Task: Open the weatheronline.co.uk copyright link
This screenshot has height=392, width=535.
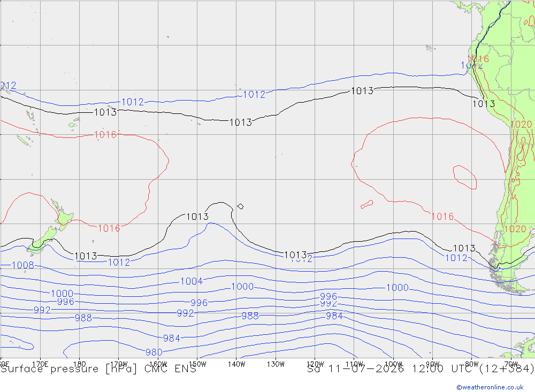Action: [490, 387]
